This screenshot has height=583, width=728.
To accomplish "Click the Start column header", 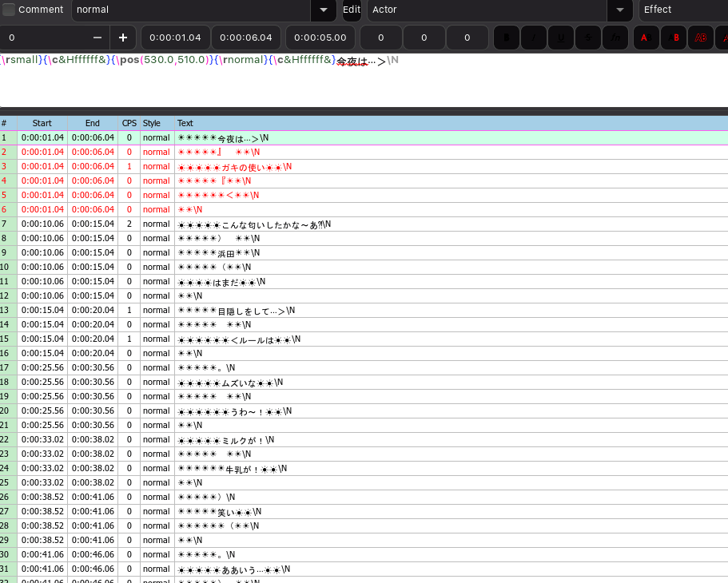I will click(42, 123).
